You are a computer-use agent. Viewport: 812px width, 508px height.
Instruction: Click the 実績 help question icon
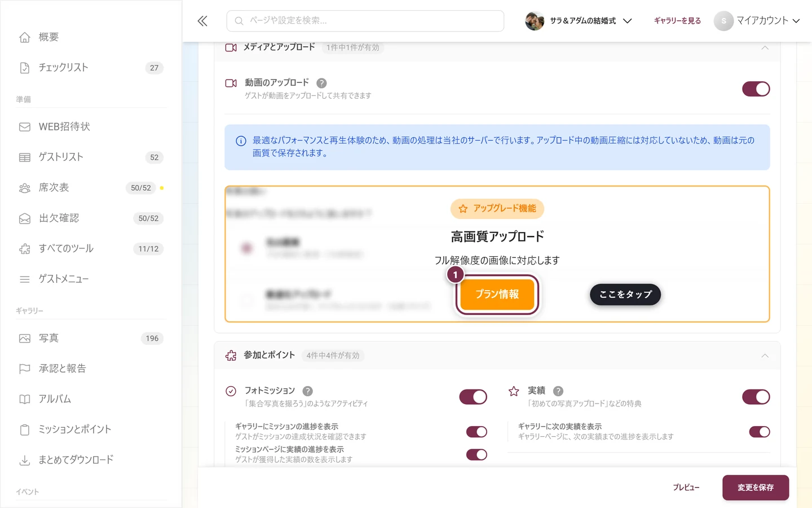[x=558, y=391]
